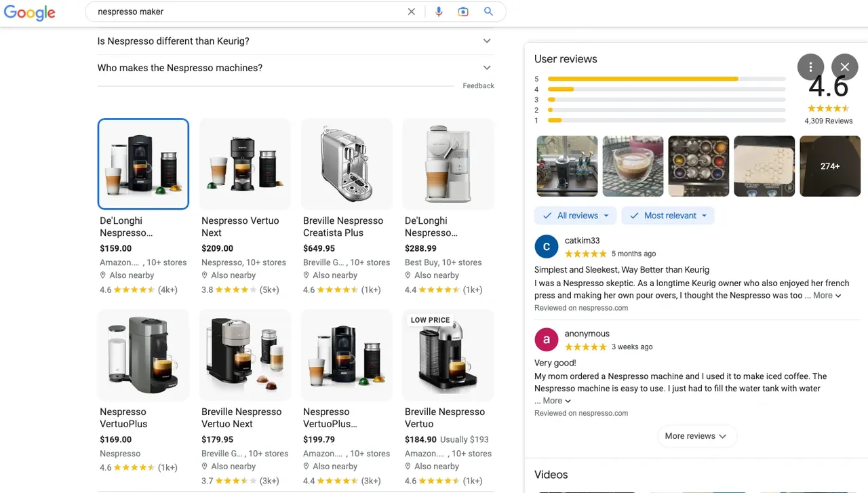
Task: Click the More reviews button
Action: [696, 436]
